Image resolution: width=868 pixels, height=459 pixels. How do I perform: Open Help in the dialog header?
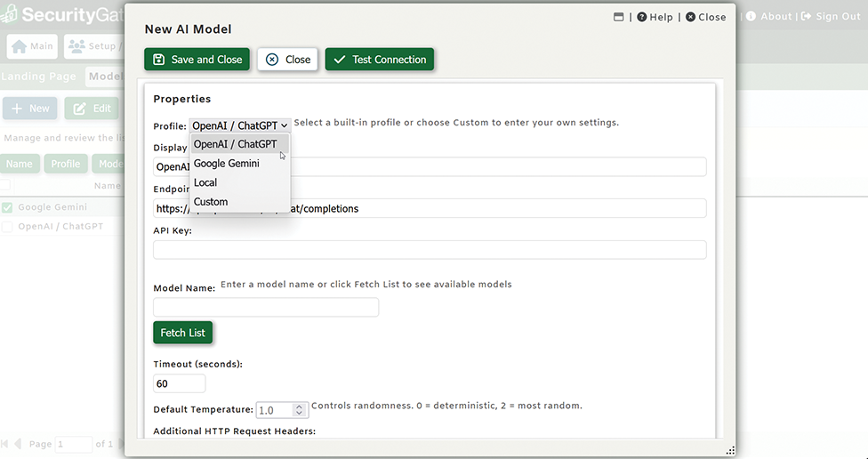(655, 17)
